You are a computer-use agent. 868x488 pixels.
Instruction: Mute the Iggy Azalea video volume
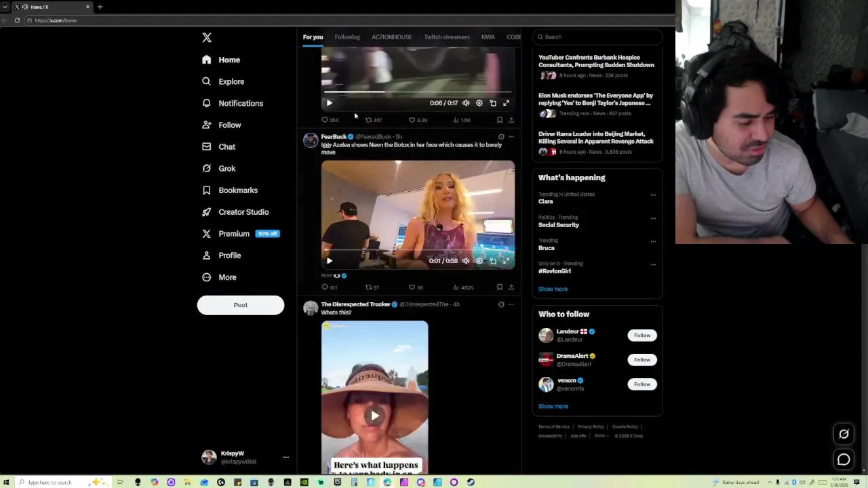point(466,261)
